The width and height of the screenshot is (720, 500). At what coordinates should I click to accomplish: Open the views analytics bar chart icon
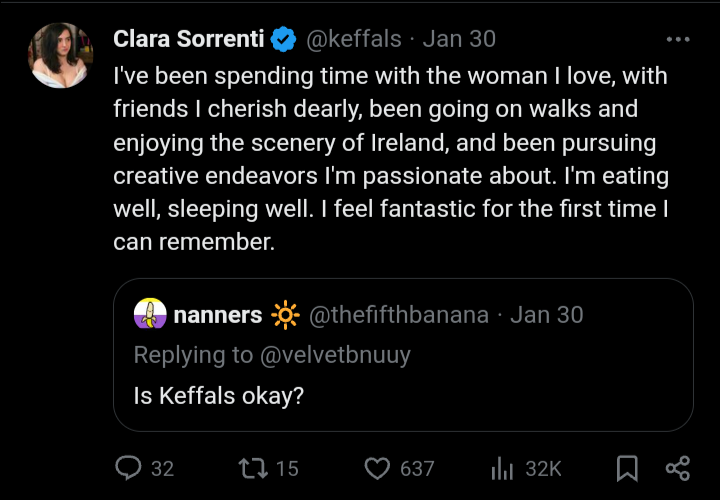pyautogui.click(x=502, y=468)
